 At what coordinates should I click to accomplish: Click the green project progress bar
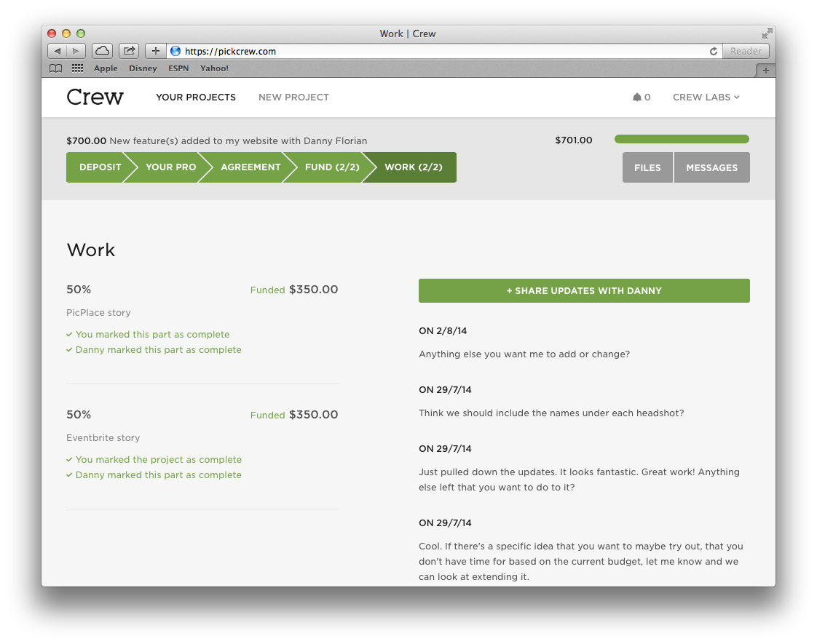tap(682, 139)
